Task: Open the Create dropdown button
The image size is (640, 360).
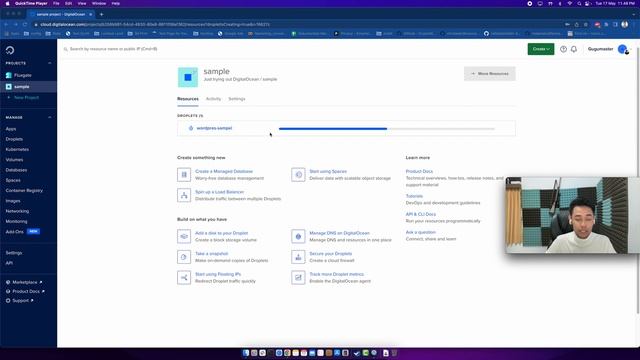Action: [541, 49]
